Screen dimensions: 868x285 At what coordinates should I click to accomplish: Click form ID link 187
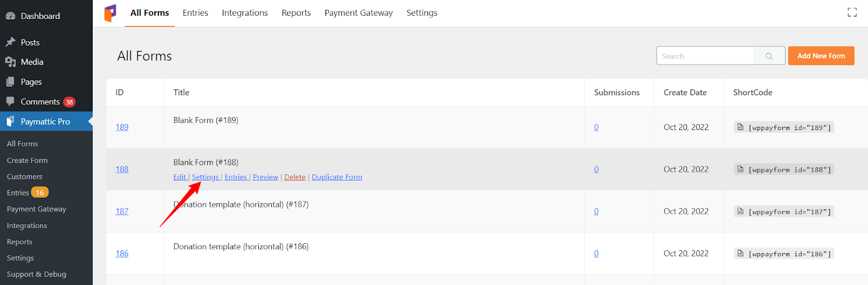(122, 211)
